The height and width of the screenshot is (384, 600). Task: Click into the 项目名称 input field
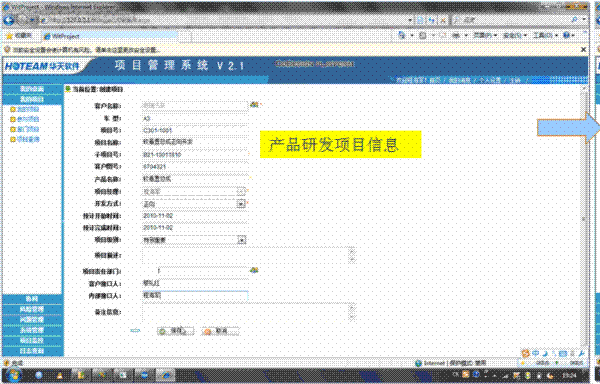[x=195, y=142]
